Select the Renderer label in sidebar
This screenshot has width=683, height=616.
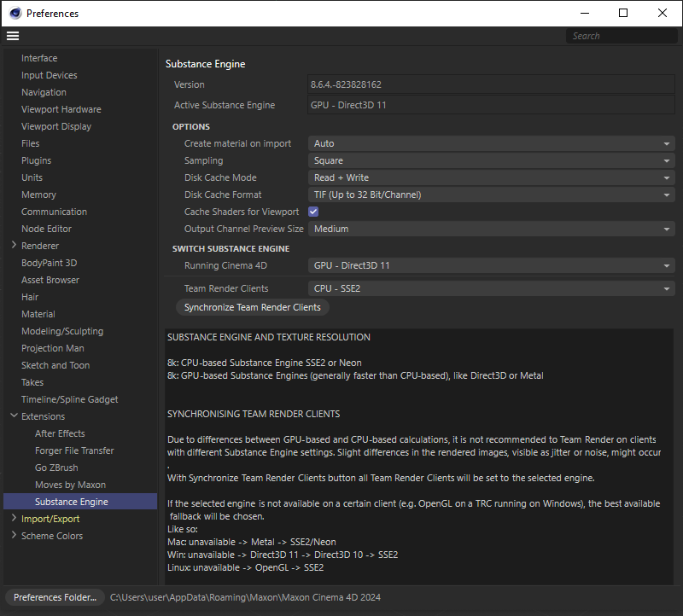(x=39, y=246)
